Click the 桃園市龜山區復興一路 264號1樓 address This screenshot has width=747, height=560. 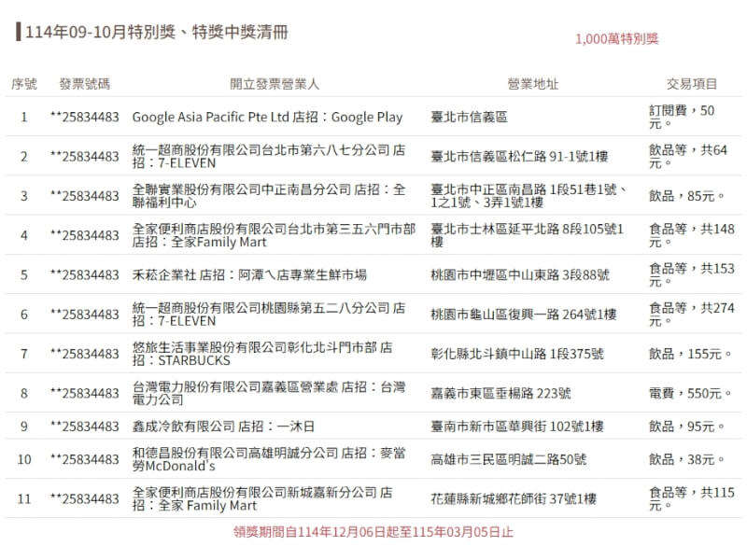(x=523, y=315)
